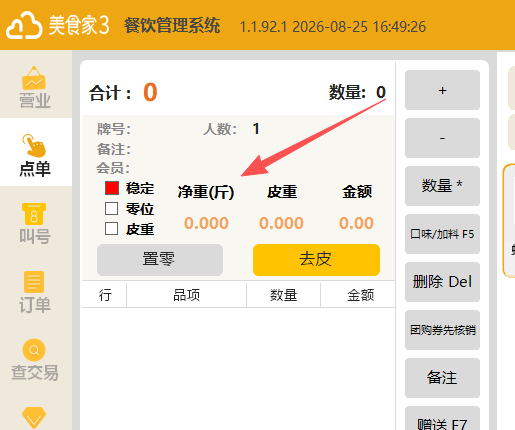Toggle the 零位 checkbox
Image resolution: width=515 pixels, height=430 pixels.
point(111,209)
